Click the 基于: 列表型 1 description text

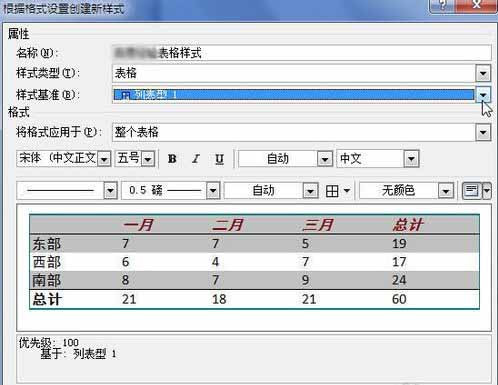tap(78, 354)
